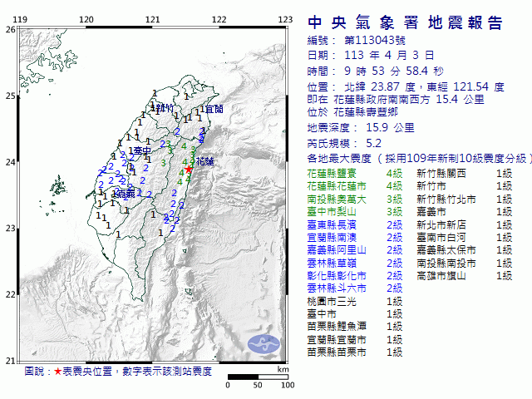Screen dimensions: 532x399
Task: Select Richter magnitude value 5.2
Action: (x=373, y=144)
